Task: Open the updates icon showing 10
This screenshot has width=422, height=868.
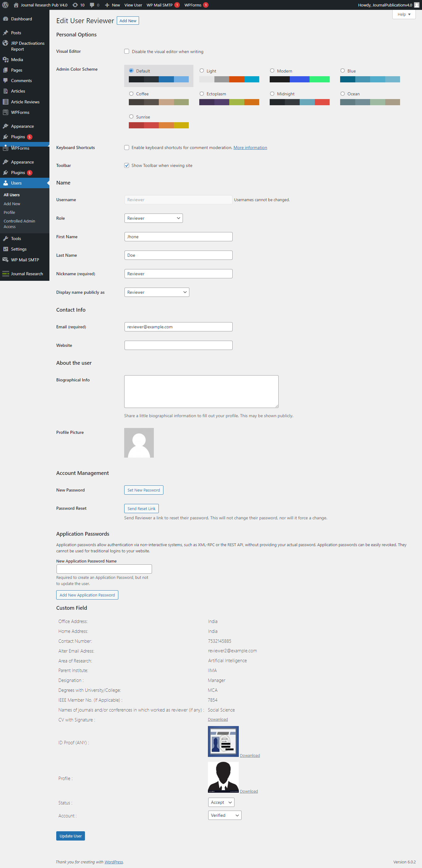Action: [75, 5]
